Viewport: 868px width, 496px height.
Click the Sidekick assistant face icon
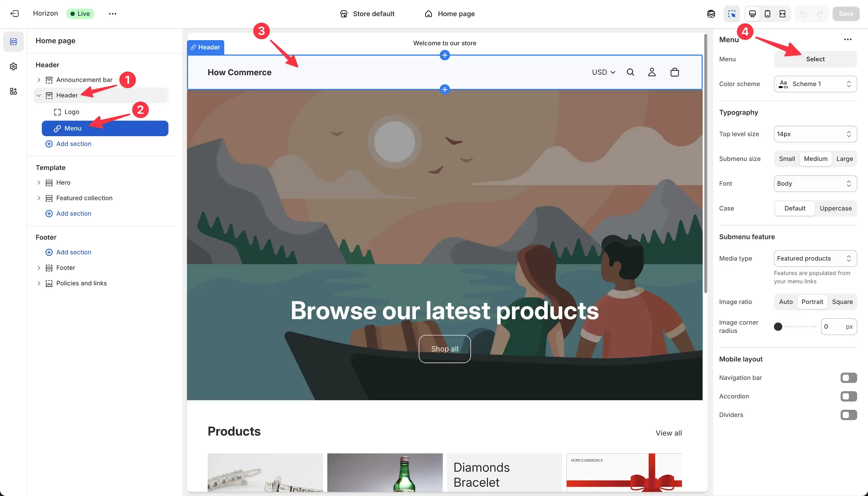[711, 14]
